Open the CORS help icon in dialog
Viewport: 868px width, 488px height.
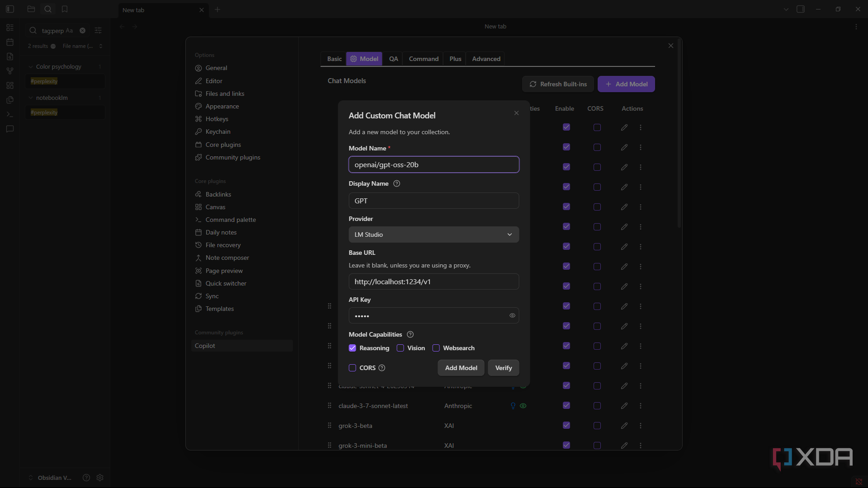[x=382, y=368]
